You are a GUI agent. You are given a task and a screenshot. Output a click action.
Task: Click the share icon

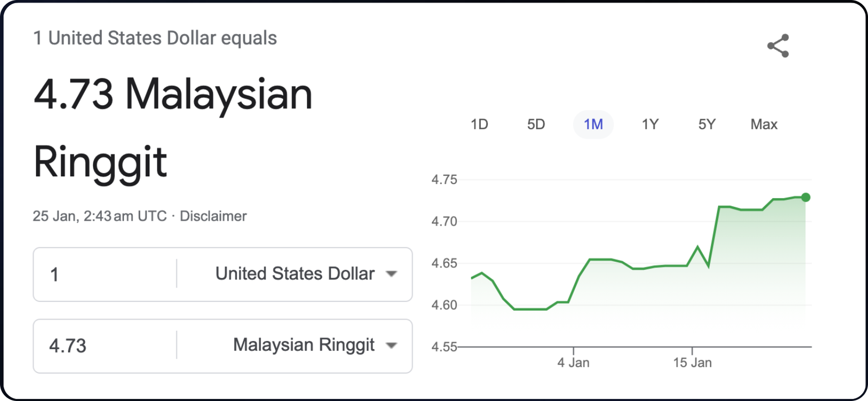(778, 46)
